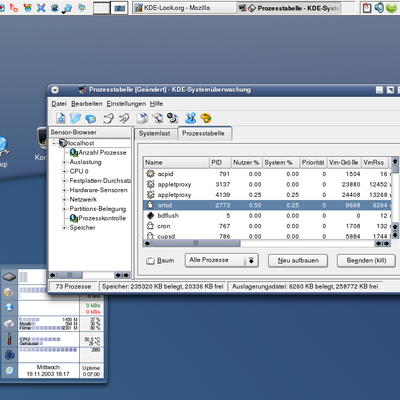Click the CPU chip icon in monitor widget
This screenshot has width=400, height=400.
coord(9,276)
